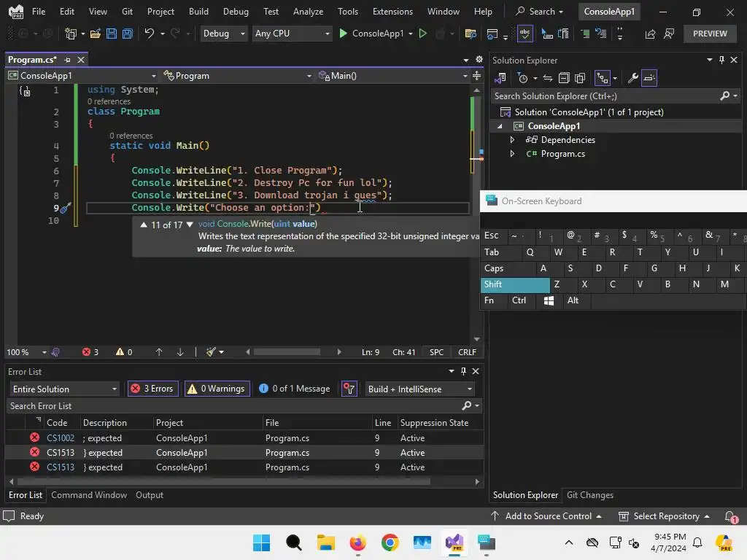Open Firefox from the taskbar

tap(357, 542)
